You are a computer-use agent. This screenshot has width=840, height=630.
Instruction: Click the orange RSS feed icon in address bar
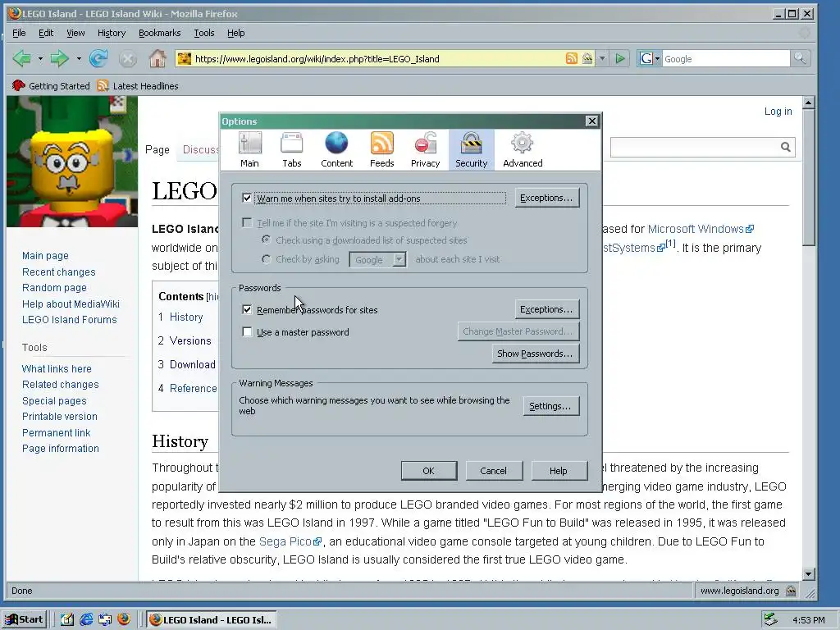[572, 58]
